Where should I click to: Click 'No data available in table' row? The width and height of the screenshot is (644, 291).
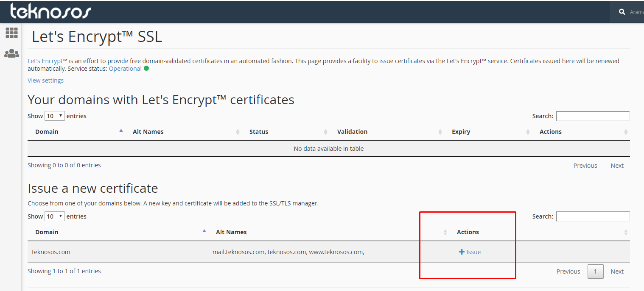[328, 149]
